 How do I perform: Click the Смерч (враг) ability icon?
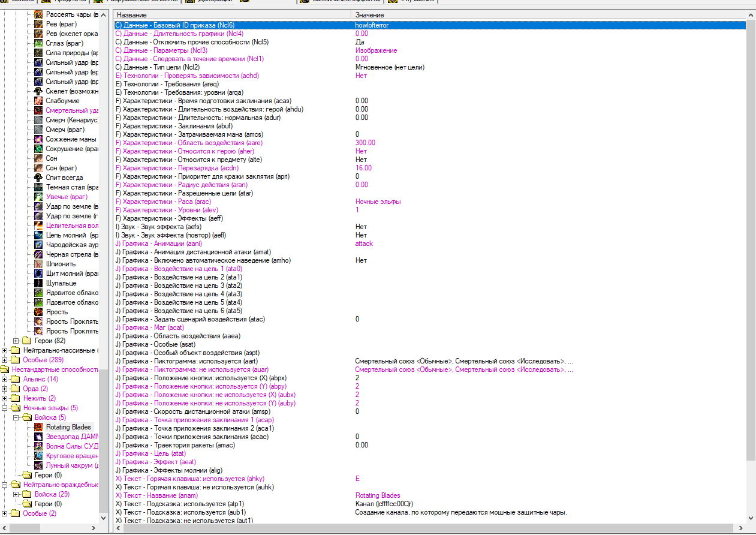[x=38, y=130]
